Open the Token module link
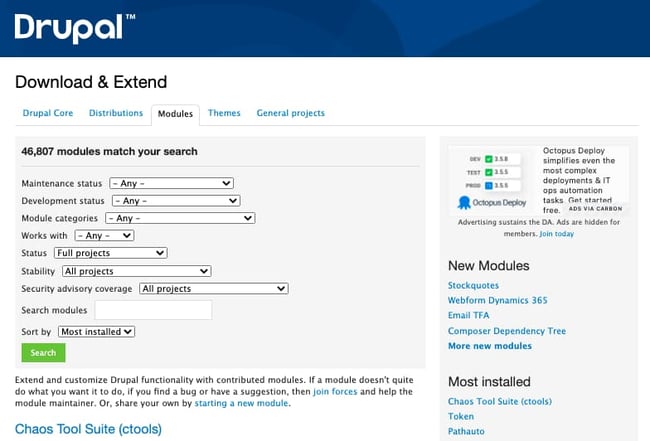This screenshot has width=650, height=441. (461, 417)
